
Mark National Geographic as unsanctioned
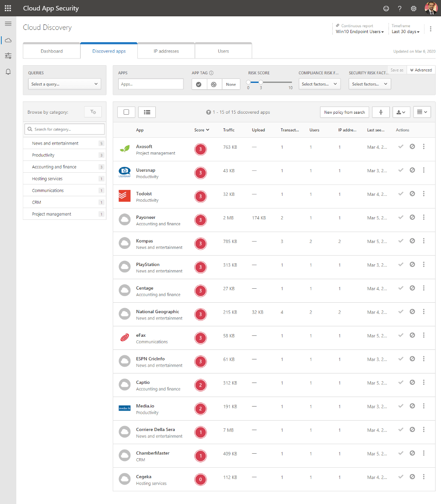(x=412, y=312)
